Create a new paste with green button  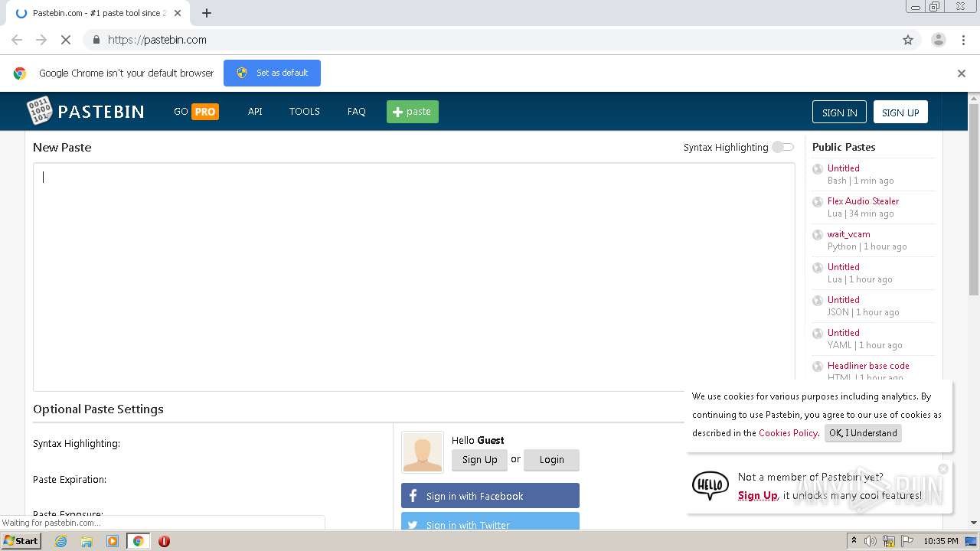[x=413, y=112]
